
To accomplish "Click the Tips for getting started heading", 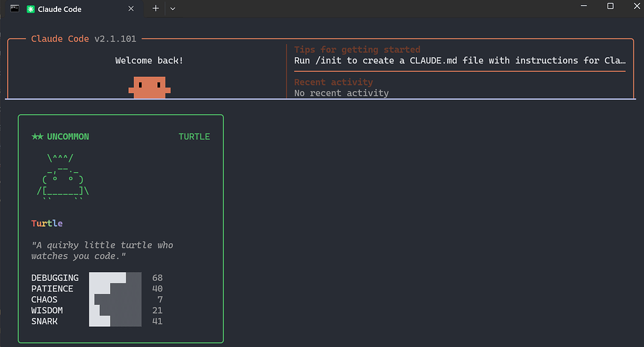I will 357,49.
